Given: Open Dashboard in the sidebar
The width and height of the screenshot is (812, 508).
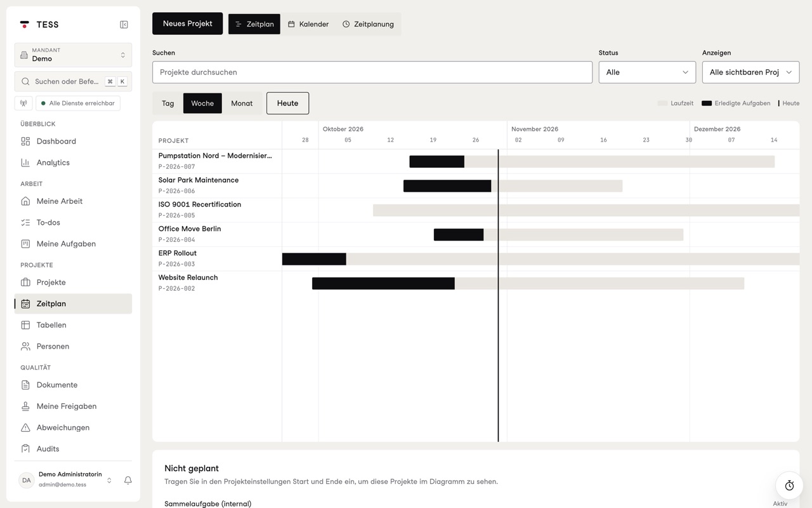Looking at the screenshot, I should 73,141.
